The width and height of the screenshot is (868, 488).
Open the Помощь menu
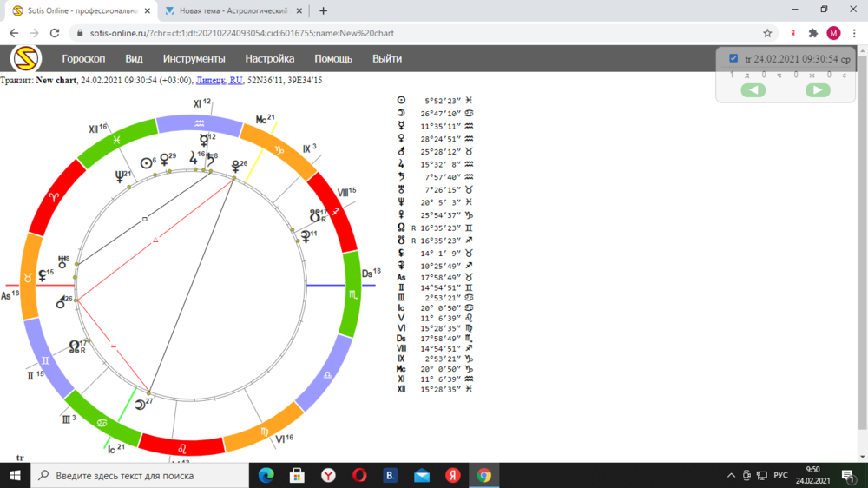point(333,59)
